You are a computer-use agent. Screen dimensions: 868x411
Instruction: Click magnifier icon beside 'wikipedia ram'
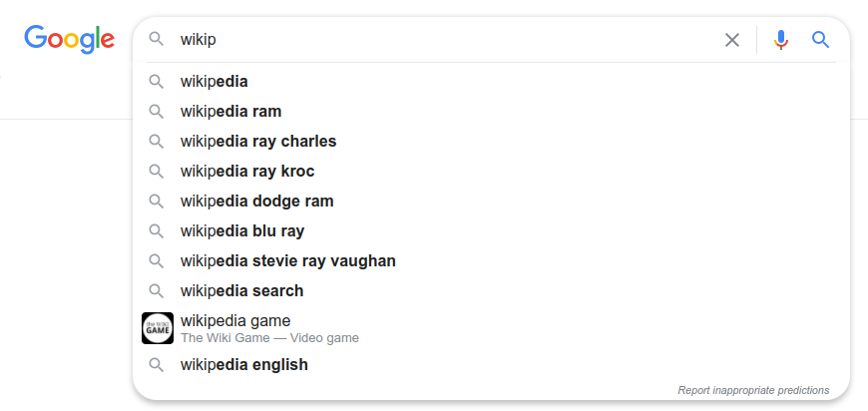(x=157, y=112)
